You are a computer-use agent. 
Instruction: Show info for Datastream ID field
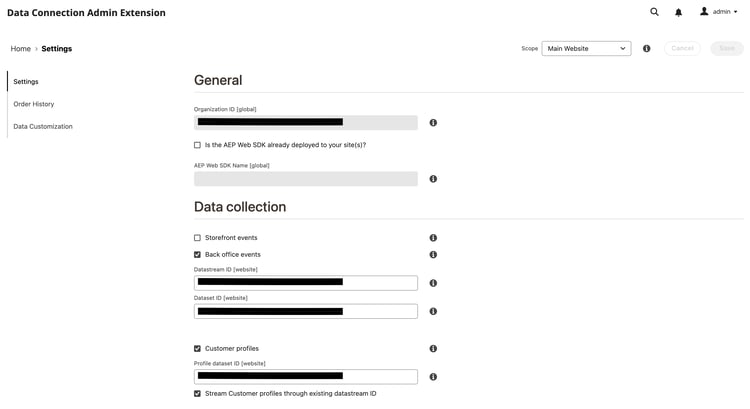click(433, 283)
